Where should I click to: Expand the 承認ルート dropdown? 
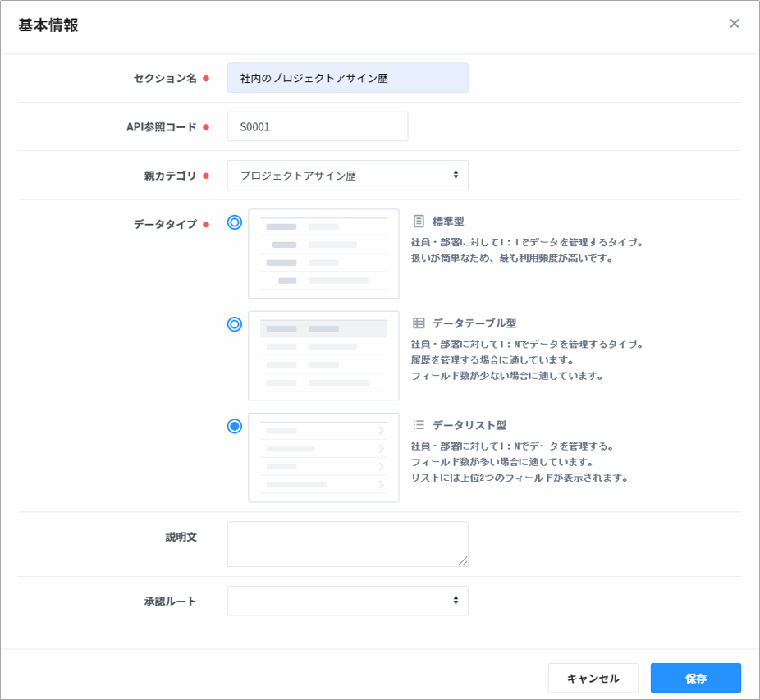[x=347, y=601]
